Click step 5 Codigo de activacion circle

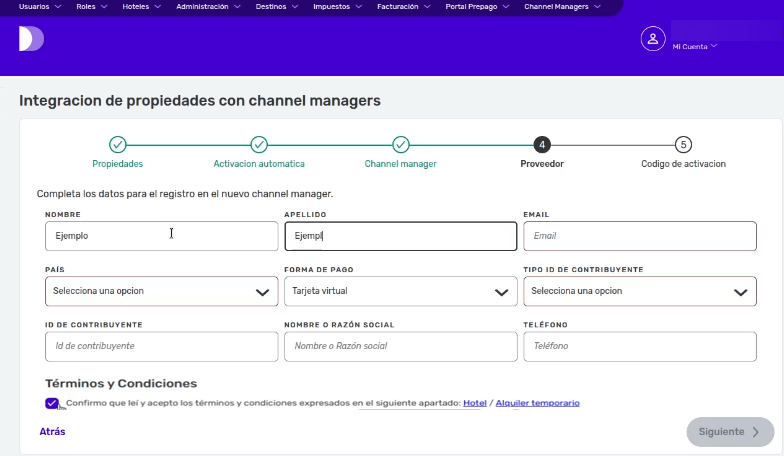683,145
